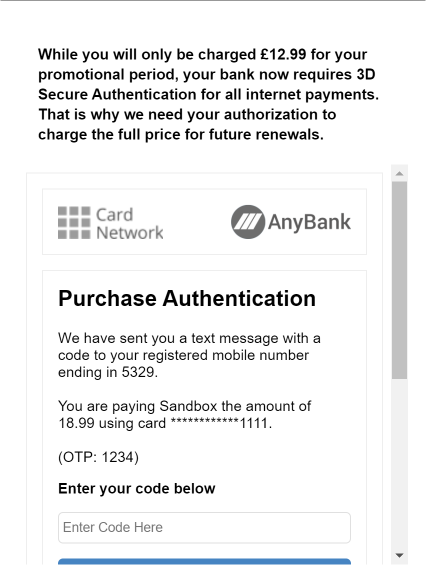
Task: Click the 'Enter your code below' label
Action: click(x=137, y=488)
